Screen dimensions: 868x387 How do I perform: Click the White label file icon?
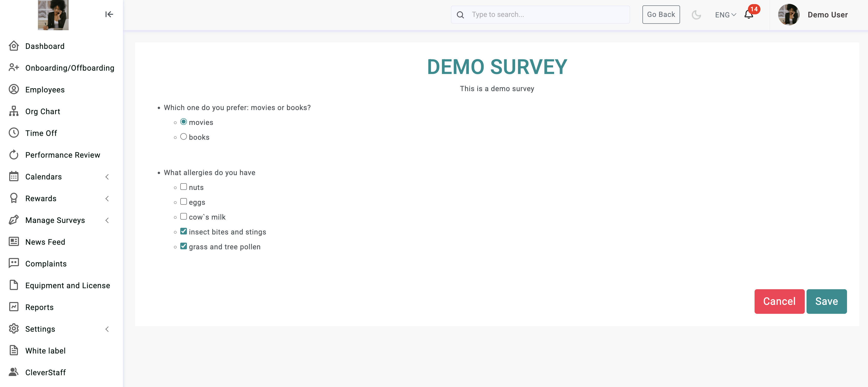tap(14, 351)
